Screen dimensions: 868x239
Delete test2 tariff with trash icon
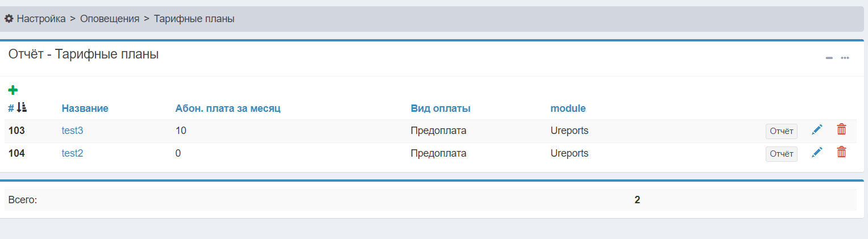click(x=841, y=153)
